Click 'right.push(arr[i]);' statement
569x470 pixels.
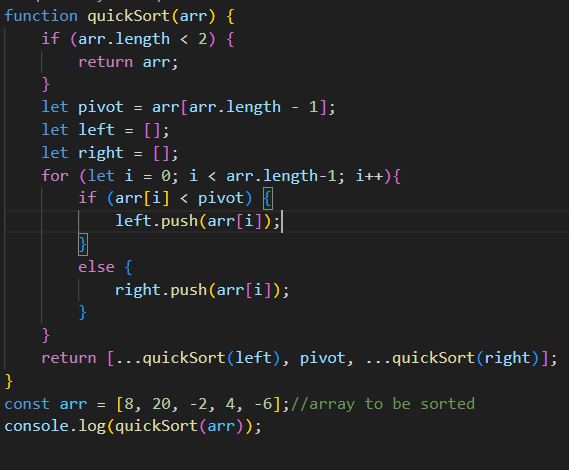coord(202,290)
